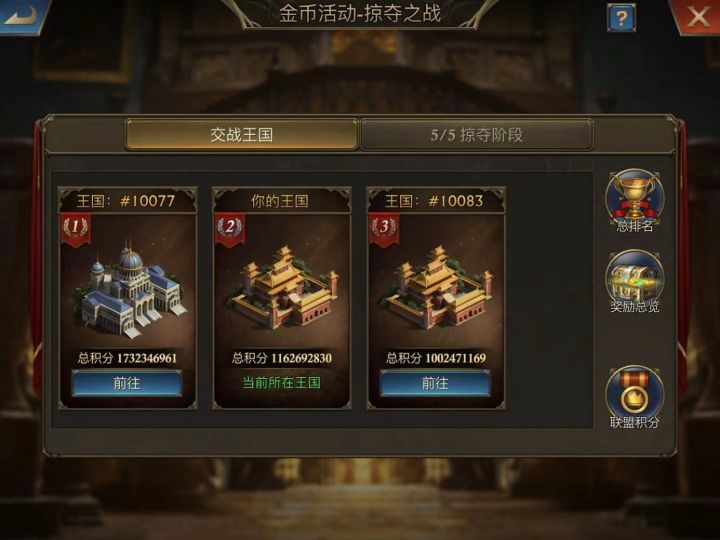Open the 联盟积分 medal icon
The image size is (720, 540).
tap(634, 398)
